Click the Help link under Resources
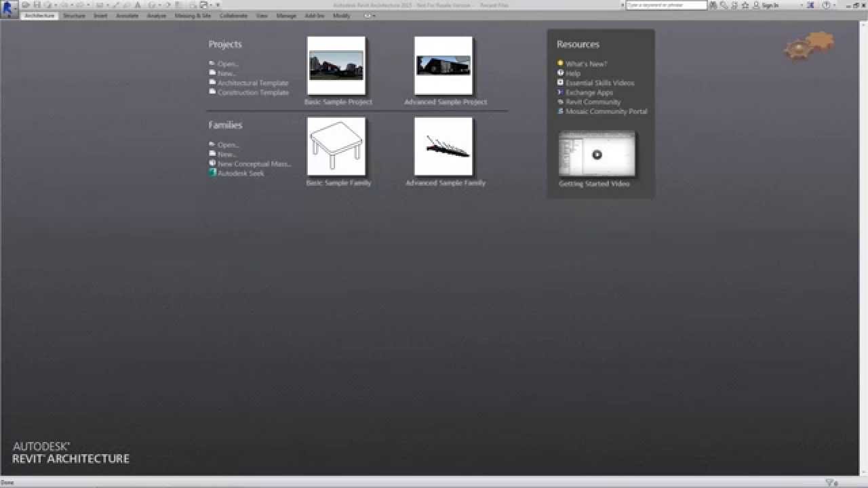Image resolution: width=868 pixels, height=488 pixels. click(573, 74)
